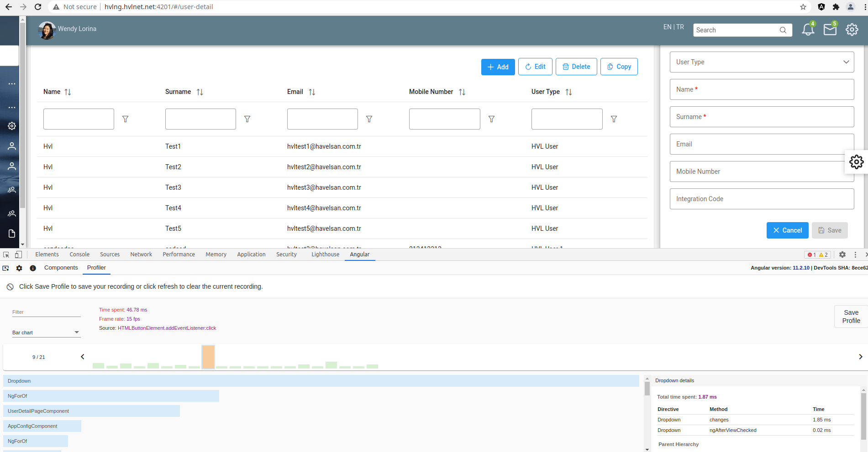The width and height of the screenshot is (868, 452).
Task: Click the sidebar gear icon
Action: click(x=12, y=126)
